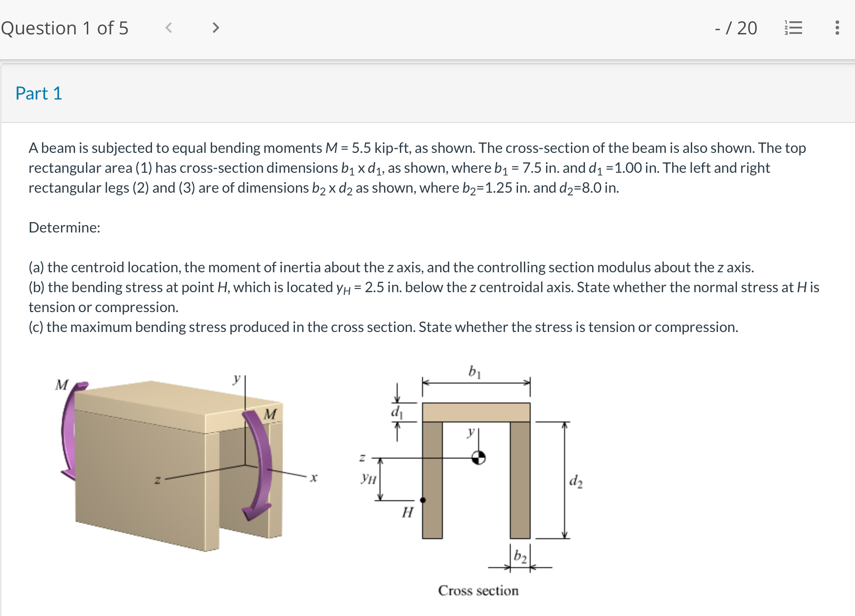Image resolution: width=855 pixels, height=616 pixels.
Task: Click the centroid symbol in the cross-section figure
Action: click(x=479, y=458)
